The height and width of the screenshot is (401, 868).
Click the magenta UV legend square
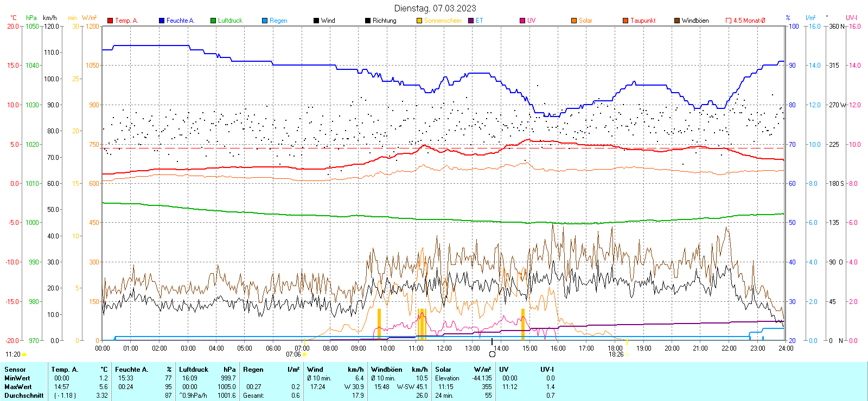pos(522,21)
